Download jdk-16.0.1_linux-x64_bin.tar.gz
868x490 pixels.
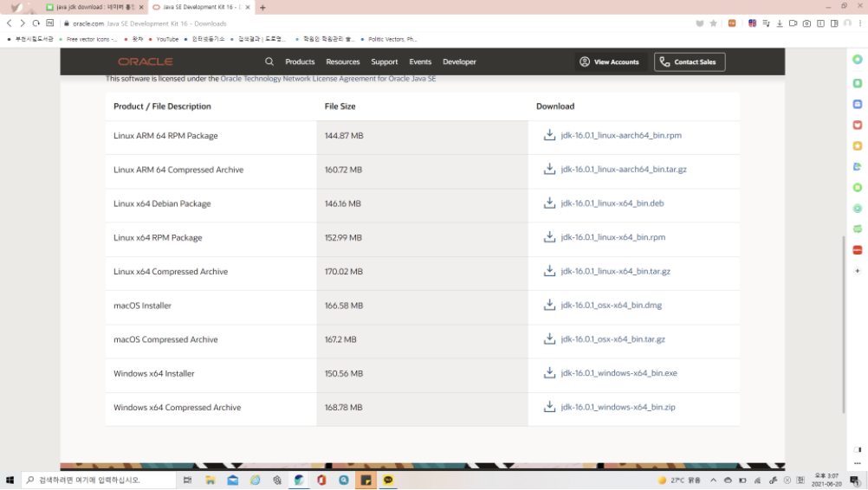(x=616, y=271)
